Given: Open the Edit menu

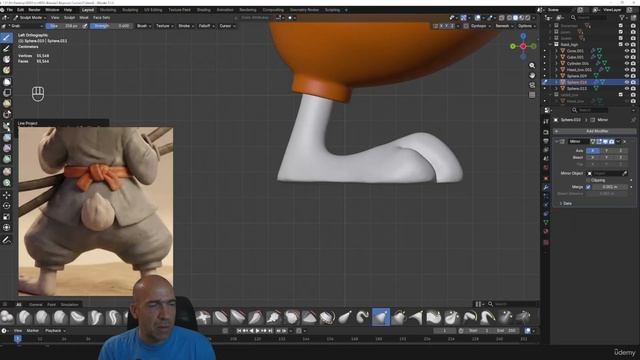Looking at the screenshot, I should pos(20,10).
